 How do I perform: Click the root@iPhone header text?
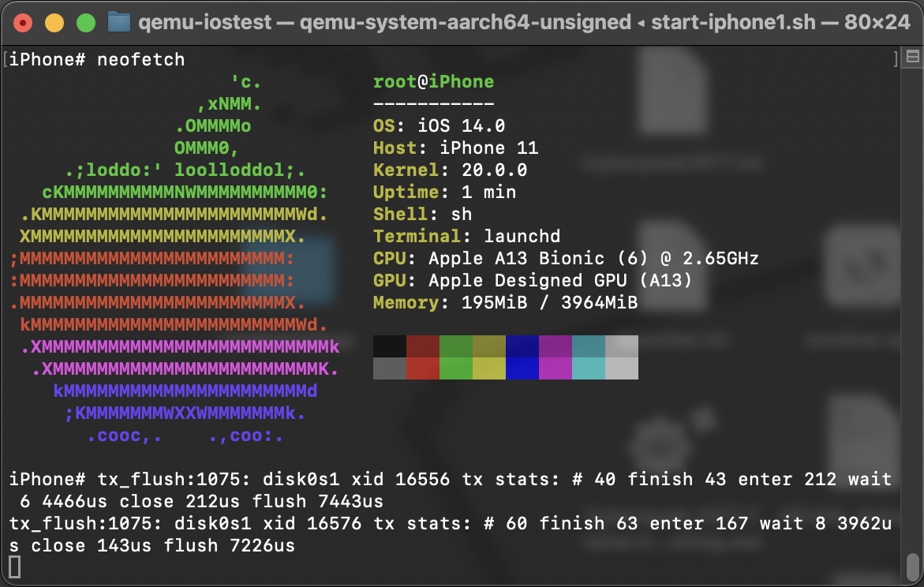click(433, 82)
